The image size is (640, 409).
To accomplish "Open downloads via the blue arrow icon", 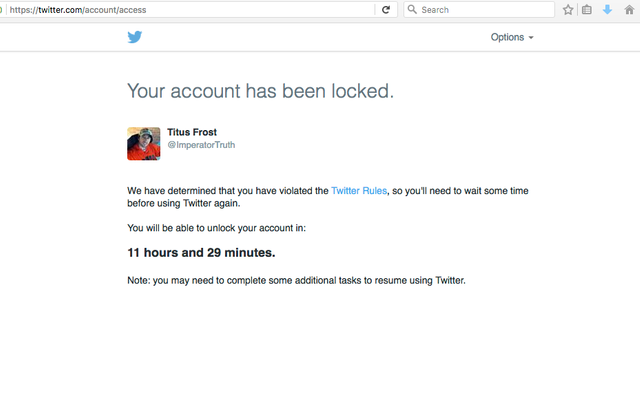I will point(607,10).
